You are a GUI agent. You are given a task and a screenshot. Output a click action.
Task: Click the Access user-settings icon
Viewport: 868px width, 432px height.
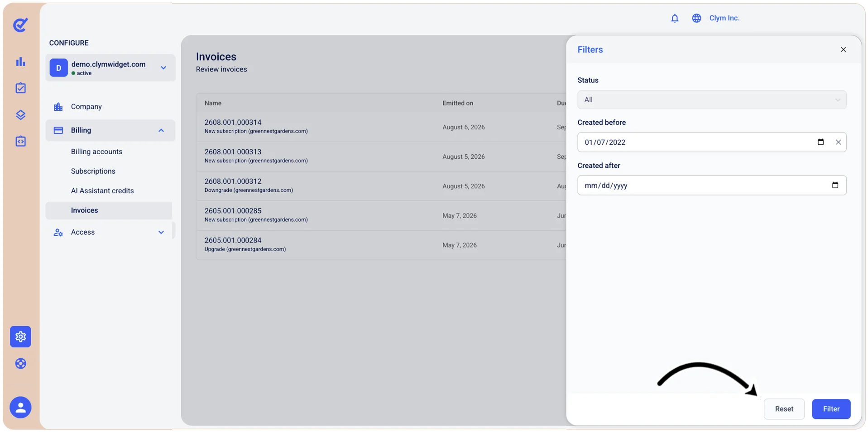[58, 233]
